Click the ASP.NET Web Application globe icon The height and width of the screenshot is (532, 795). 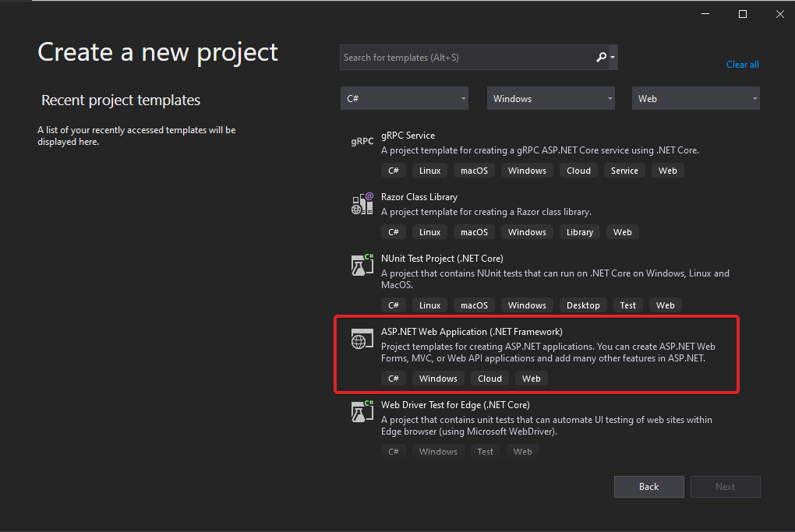click(x=362, y=339)
